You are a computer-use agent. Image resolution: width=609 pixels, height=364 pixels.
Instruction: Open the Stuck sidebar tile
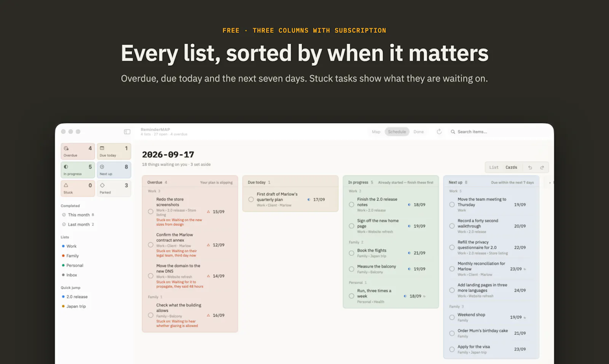click(78, 188)
